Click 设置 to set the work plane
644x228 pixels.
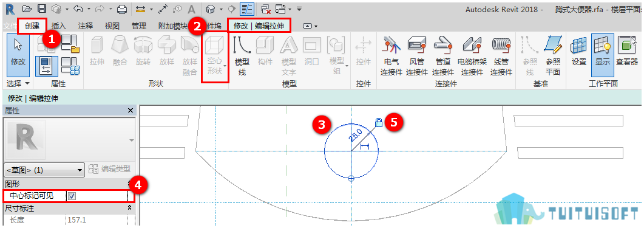coord(579,52)
